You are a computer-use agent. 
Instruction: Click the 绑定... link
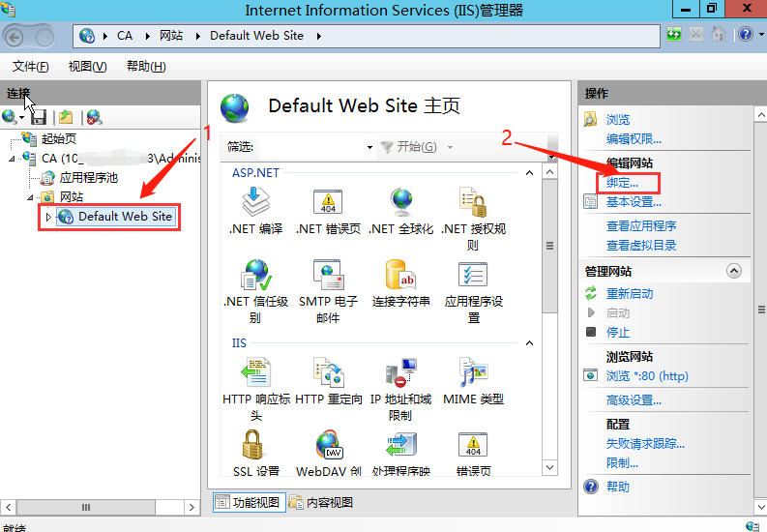(622, 183)
